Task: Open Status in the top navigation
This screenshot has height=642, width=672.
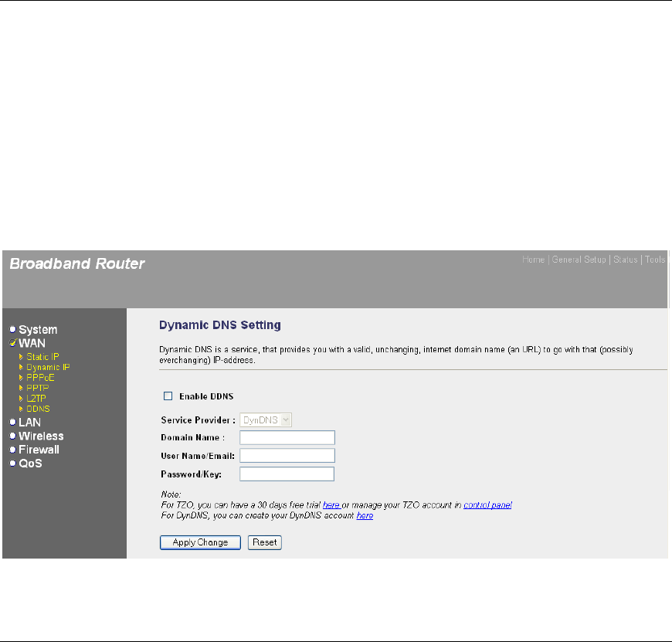Action: tap(626, 260)
